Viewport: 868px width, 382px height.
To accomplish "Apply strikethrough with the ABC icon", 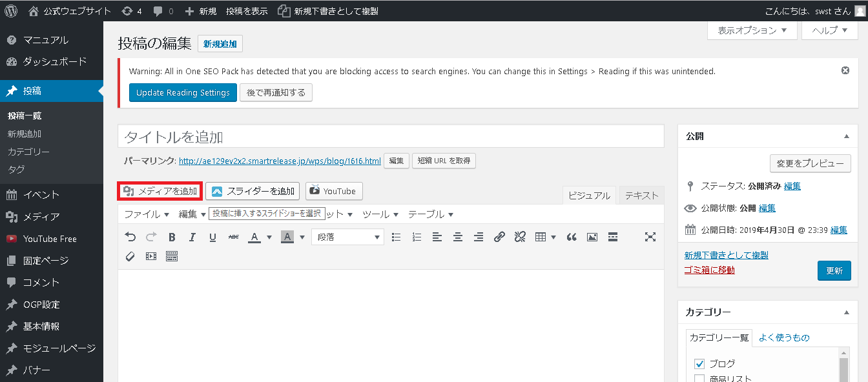I will click(x=233, y=237).
